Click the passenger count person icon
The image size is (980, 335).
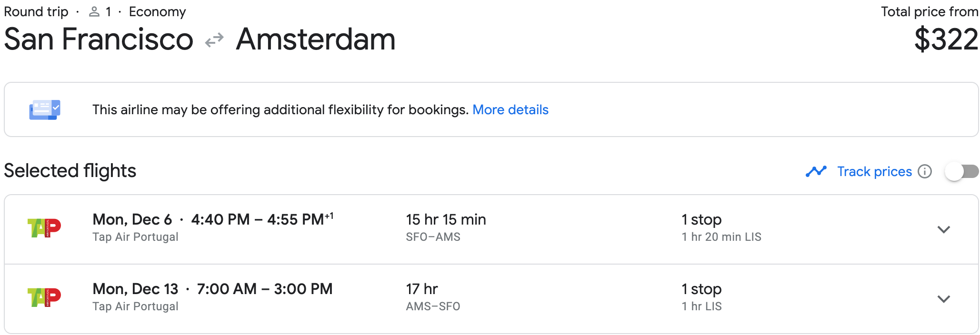click(94, 12)
